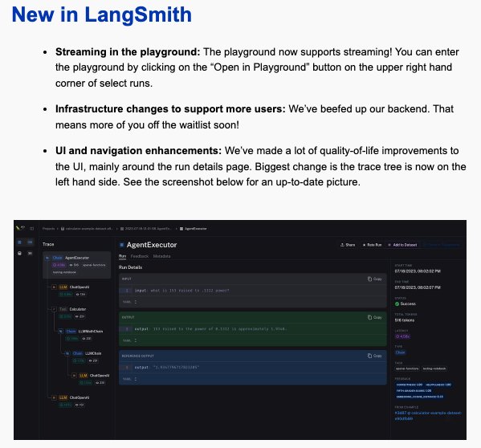The width and height of the screenshot is (481, 448).
Task: Switch to the Feedback tab
Action: pyautogui.click(x=139, y=256)
